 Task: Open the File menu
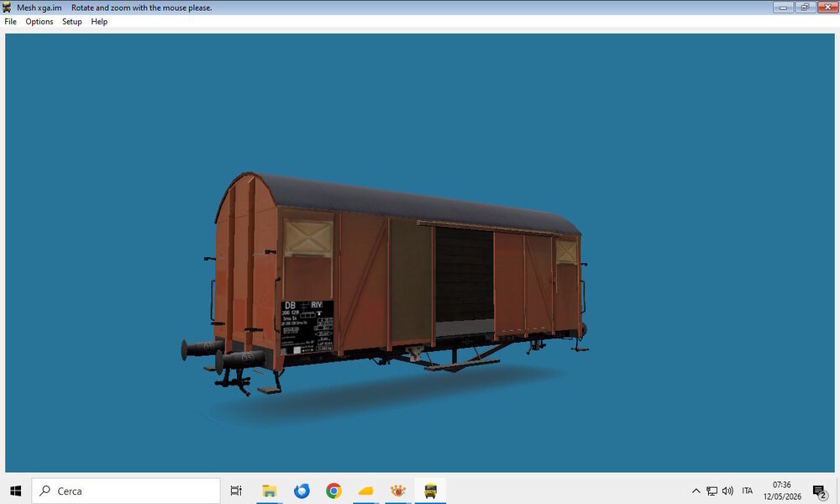click(x=10, y=22)
